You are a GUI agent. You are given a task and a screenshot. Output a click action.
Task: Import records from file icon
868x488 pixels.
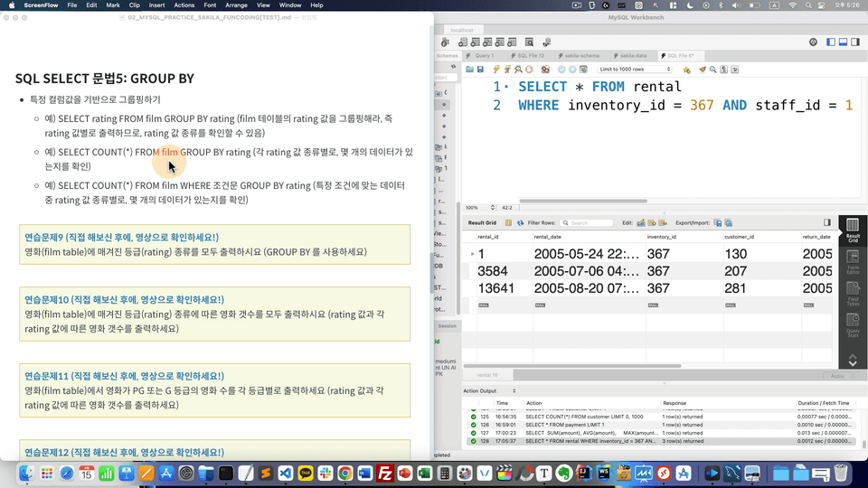(x=729, y=223)
